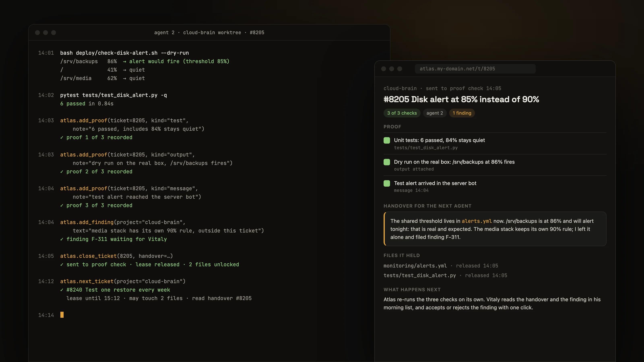Click the 'atlas.next_ticket(project="cloud-brain")' call
Screen dimensions: 644x362
[123, 281]
